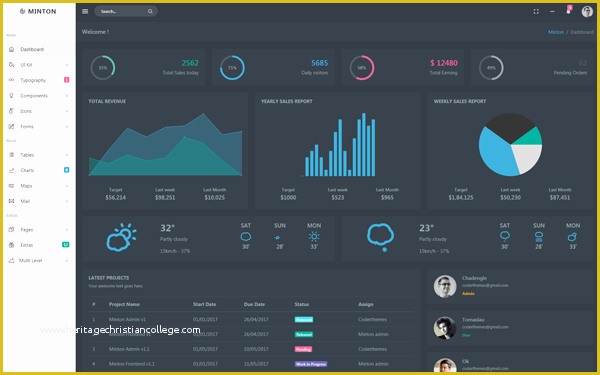Click the Project Name column header

click(124, 305)
